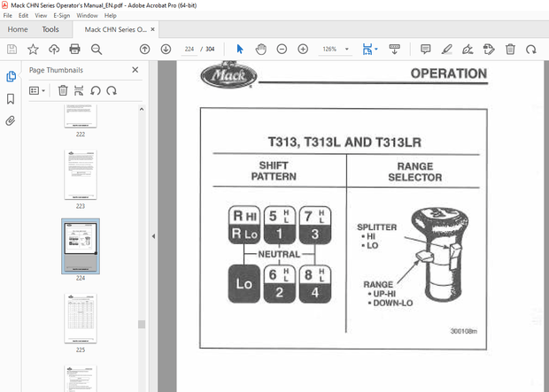Click the thumbnails panel scrollbar handle
This screenshot has height=392, width=549.
point(142,324)
